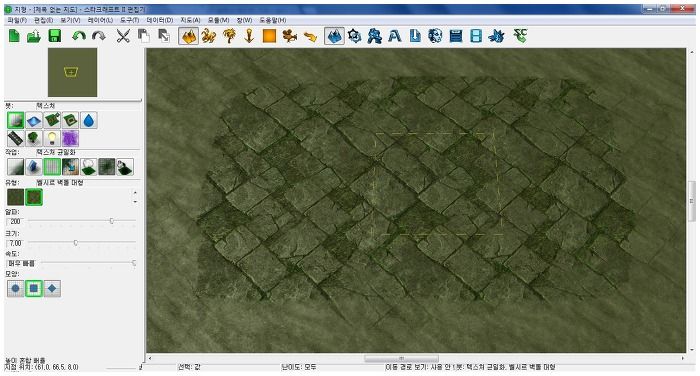
Task: Select the circle brush shape
Action: coord(16,288)
